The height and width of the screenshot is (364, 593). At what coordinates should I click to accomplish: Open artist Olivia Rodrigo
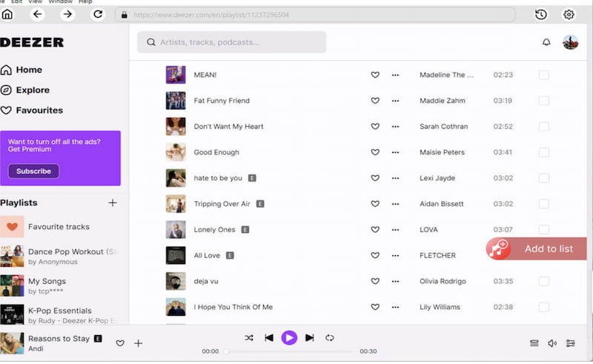[443, 281]
